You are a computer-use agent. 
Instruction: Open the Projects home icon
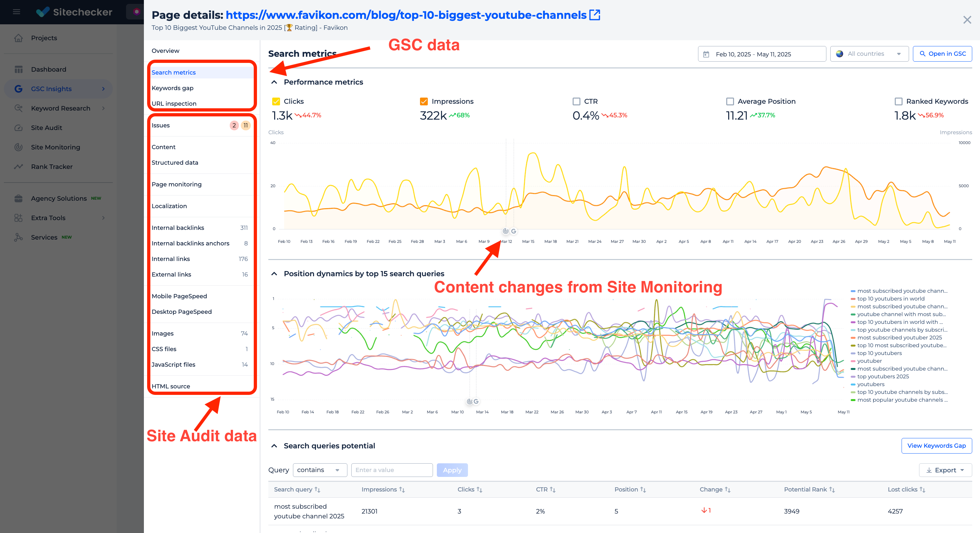pos(18,38)
